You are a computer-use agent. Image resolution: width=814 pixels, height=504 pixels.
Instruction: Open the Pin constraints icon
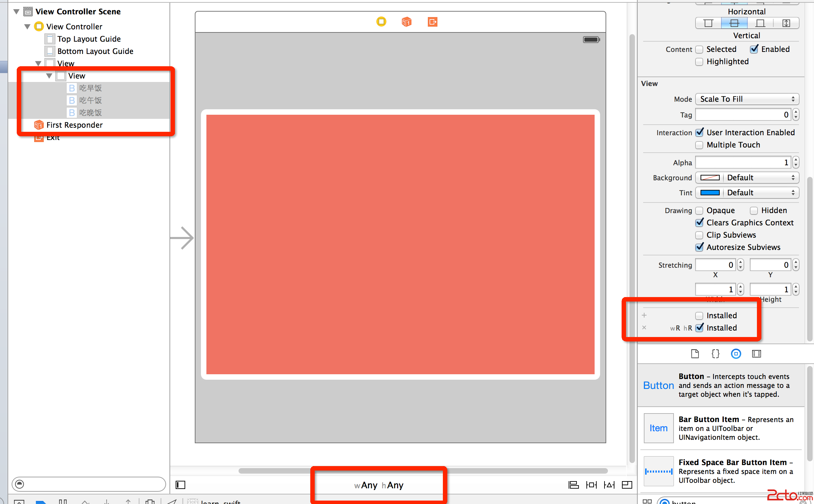[591, 485]
